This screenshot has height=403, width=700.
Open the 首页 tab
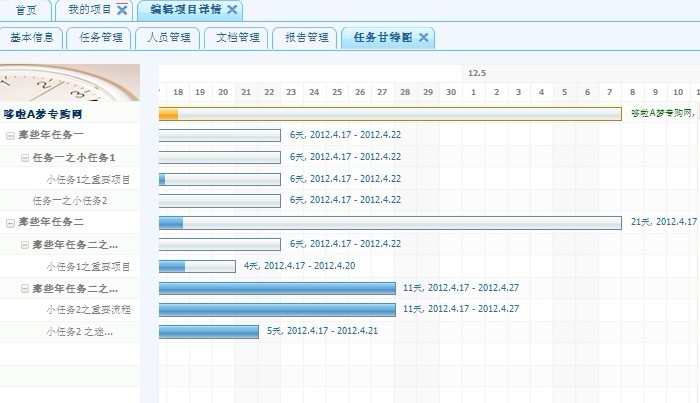[x=27, y=10]
